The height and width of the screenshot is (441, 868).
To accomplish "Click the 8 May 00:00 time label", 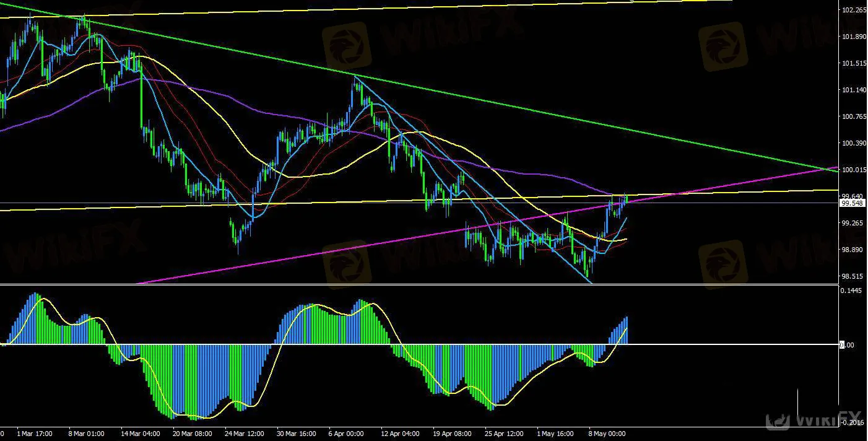I will point(606,434).
